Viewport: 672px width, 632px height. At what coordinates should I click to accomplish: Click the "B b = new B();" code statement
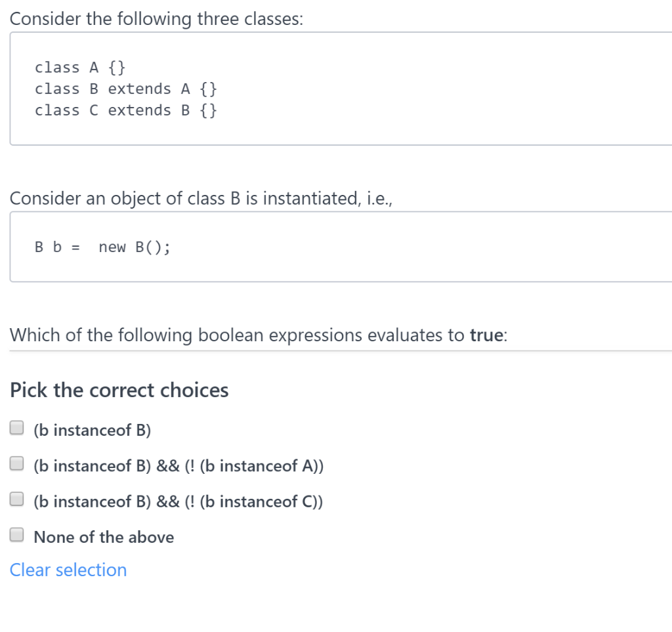[102, 247]
